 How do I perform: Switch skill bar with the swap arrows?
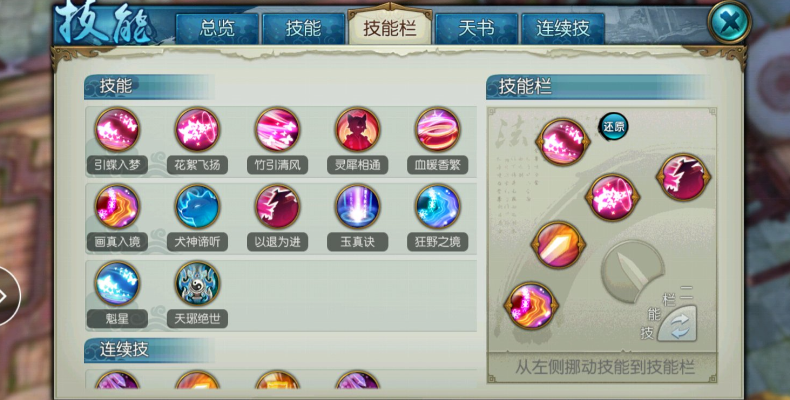click(677, 323)
